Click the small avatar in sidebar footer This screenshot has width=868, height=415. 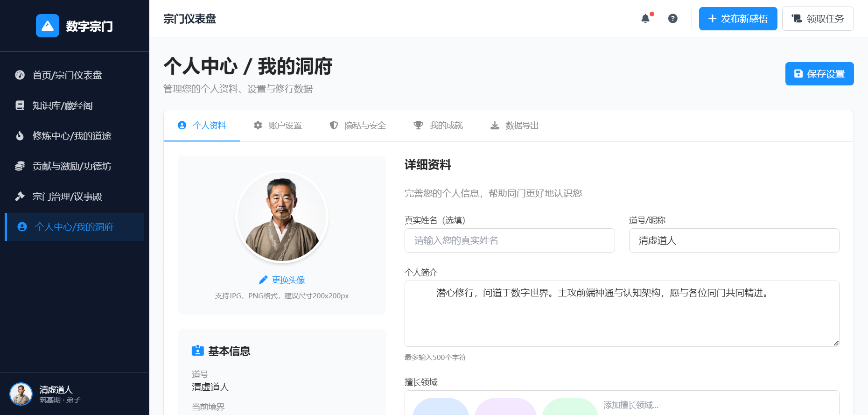pos(21,394)
